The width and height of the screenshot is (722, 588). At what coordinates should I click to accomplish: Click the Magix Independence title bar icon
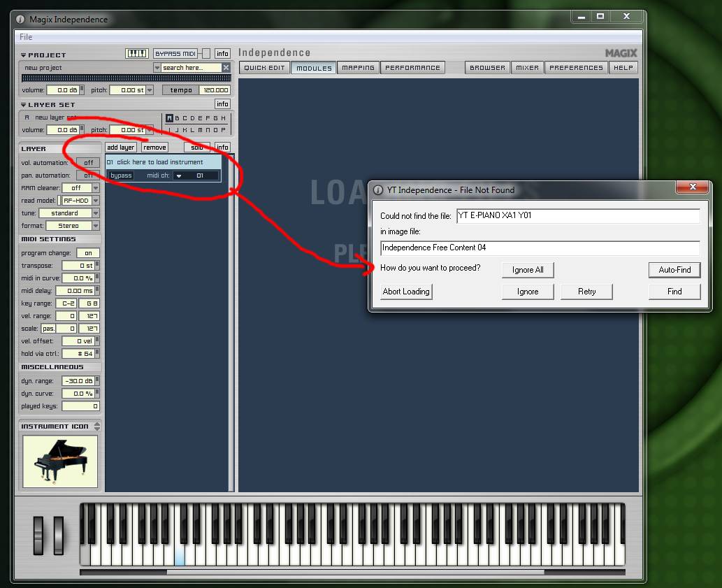tap(20, 20)
